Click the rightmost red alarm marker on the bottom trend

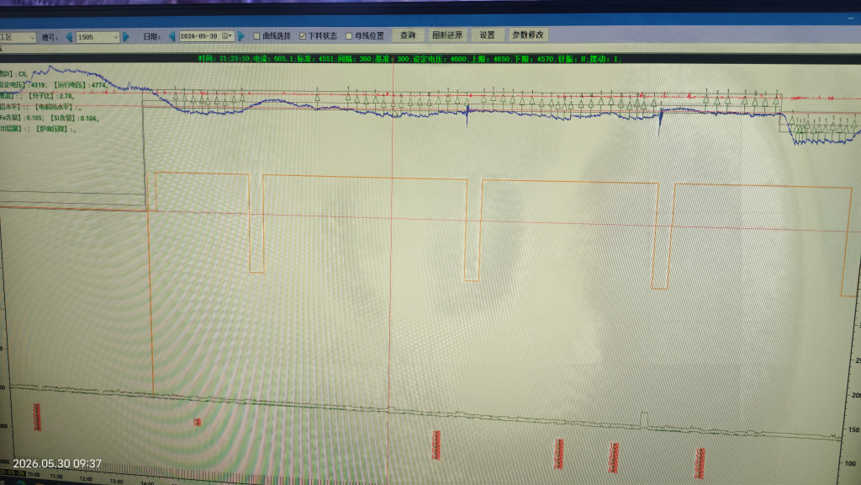700,462
